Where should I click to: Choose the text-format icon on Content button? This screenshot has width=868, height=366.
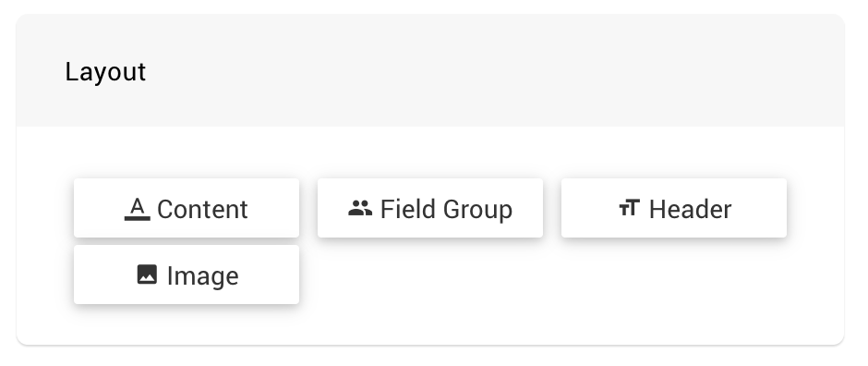[138, 209]
